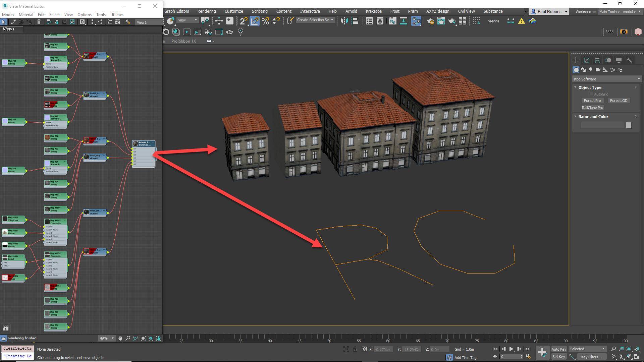This screenshot has height=362, width=644.
Task: Open the Layer Explorer from the toolbar
Action: [380, 21]
